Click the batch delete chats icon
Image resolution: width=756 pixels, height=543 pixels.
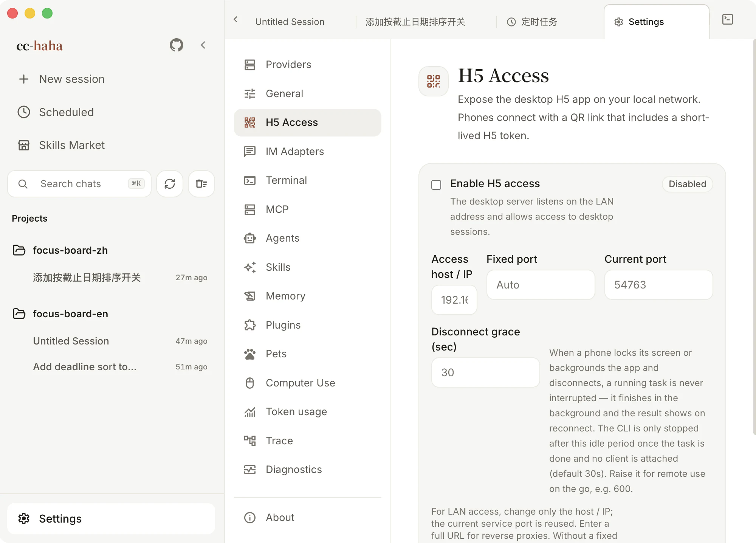tap(201, 184)
